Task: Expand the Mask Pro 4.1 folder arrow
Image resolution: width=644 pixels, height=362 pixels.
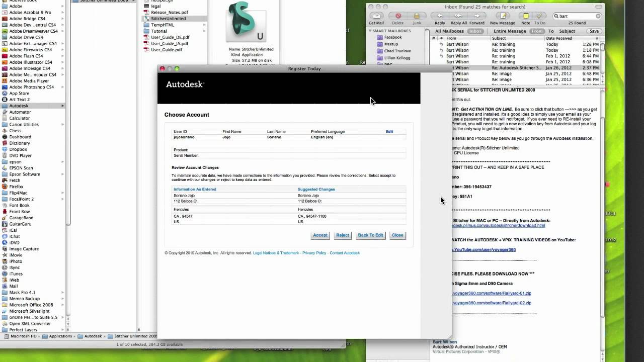Action: point(63,292)
